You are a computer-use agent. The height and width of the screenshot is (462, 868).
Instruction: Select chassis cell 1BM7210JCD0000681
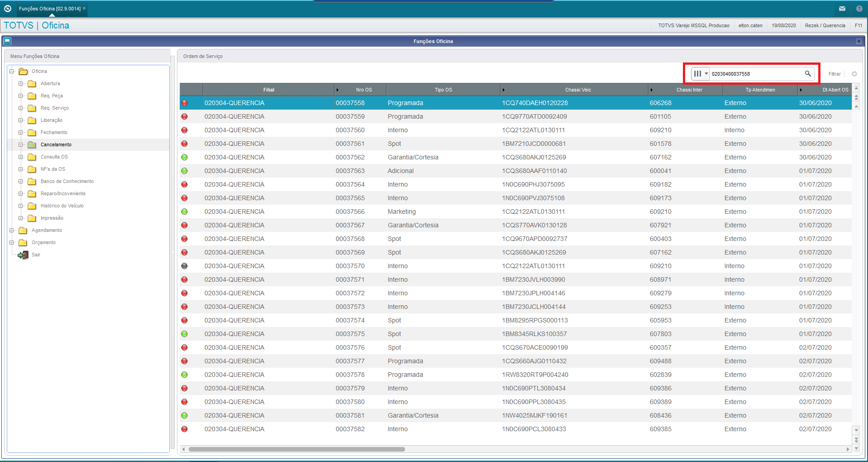(x=534, y=144)
